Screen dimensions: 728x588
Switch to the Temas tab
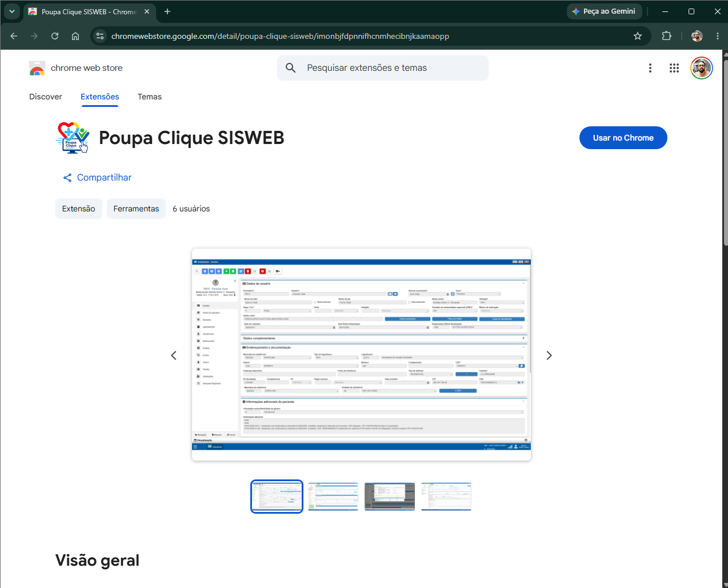tap(150, 97)
